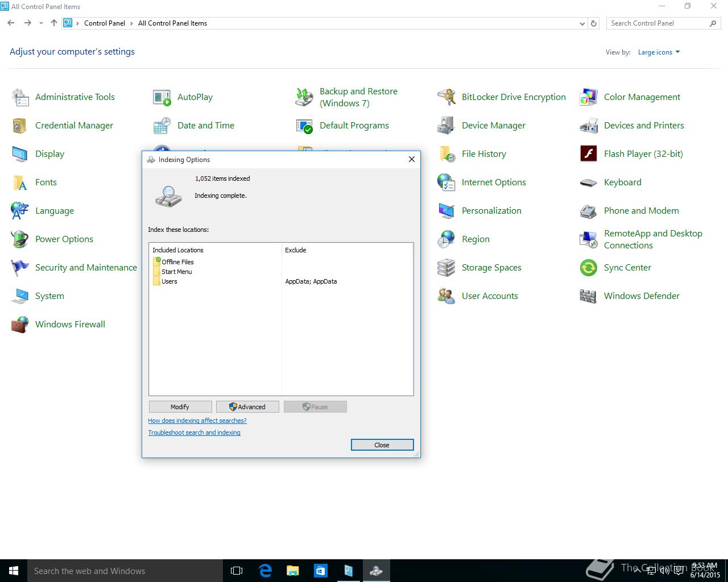The image size is (728, 582).
Task: Open User Accounts icon
Action: [446, 296]
